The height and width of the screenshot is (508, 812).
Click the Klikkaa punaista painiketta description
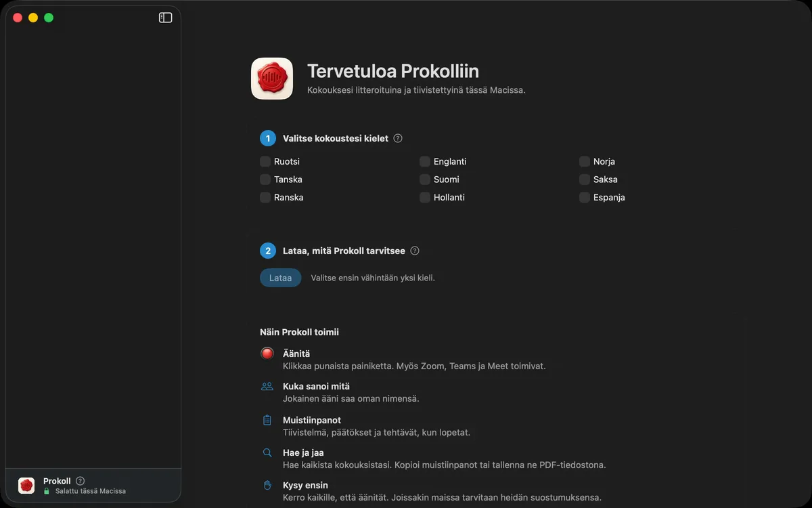coord(414,366)
